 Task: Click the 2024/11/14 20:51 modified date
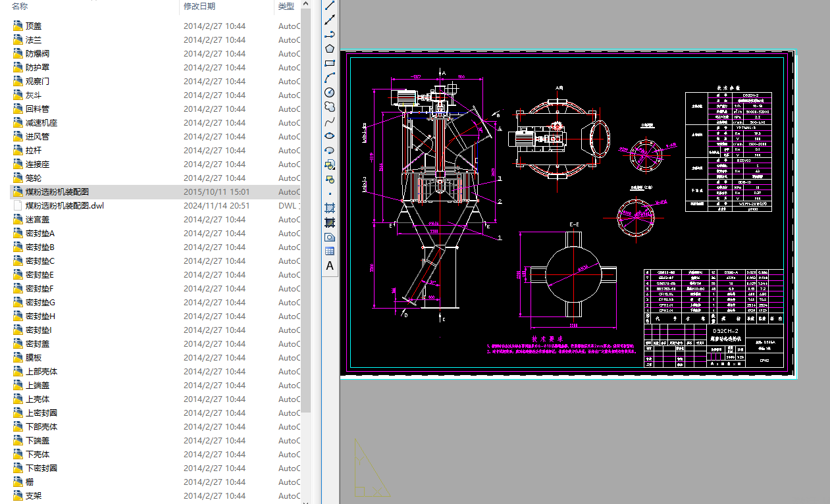coord(217,206)
